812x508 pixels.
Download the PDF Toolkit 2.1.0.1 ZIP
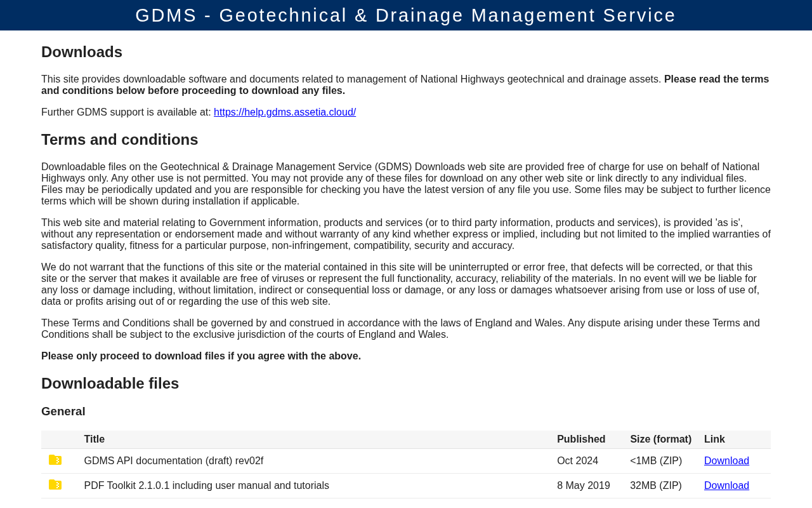[x=726, y=486]
